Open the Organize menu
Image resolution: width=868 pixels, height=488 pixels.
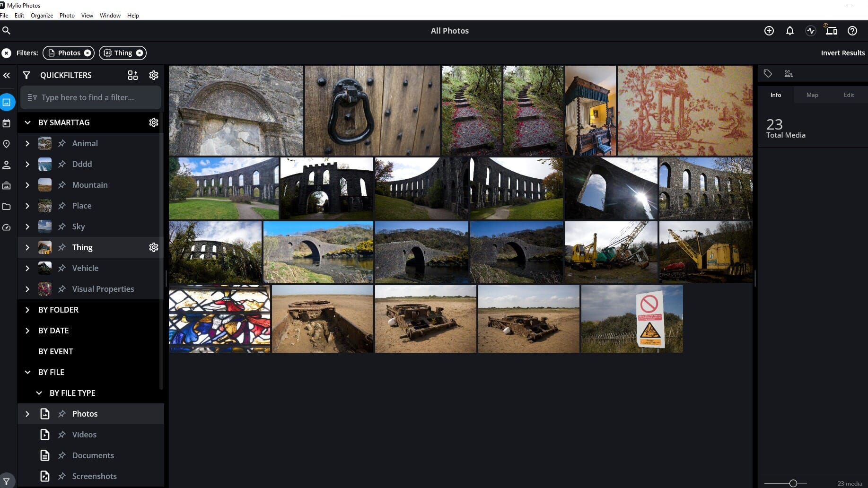pos(42,15)
